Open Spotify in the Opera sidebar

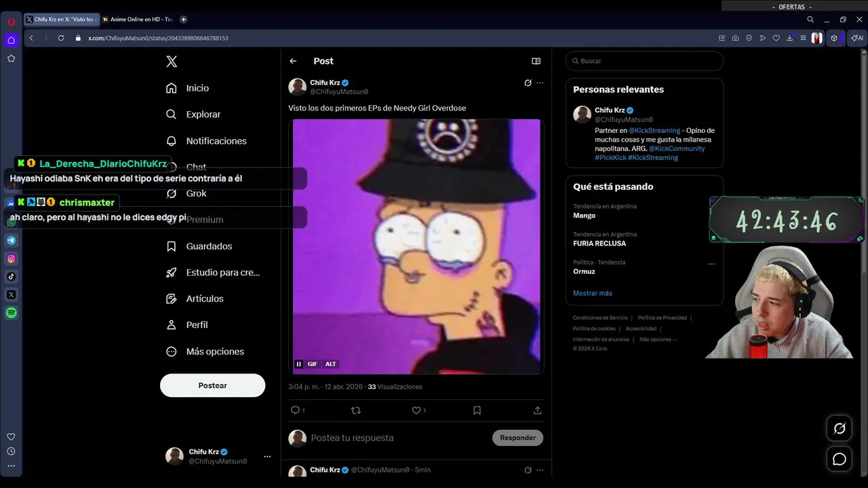click(x=12, y=313)
